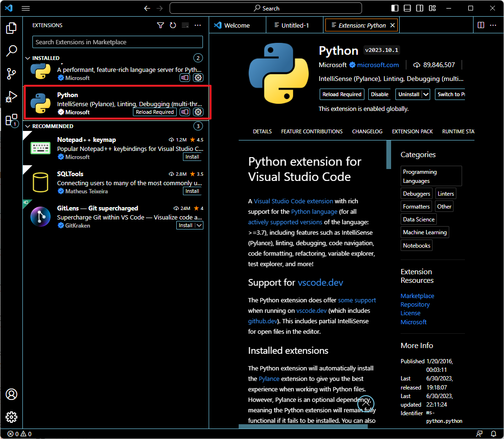The height and width of the screenshot is (439, 504).
Task: Switch to the Welcome tab
Action: click(x=237, y=25)
